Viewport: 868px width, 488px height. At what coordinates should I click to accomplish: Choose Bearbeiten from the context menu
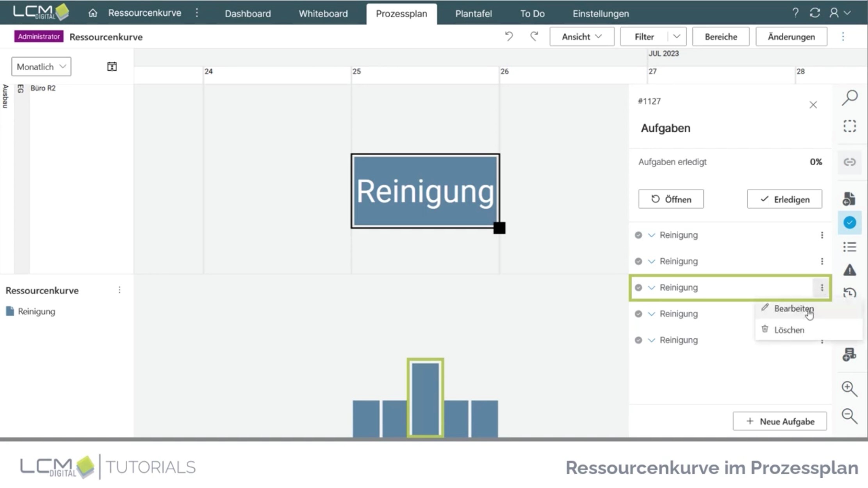coord(793,309)
